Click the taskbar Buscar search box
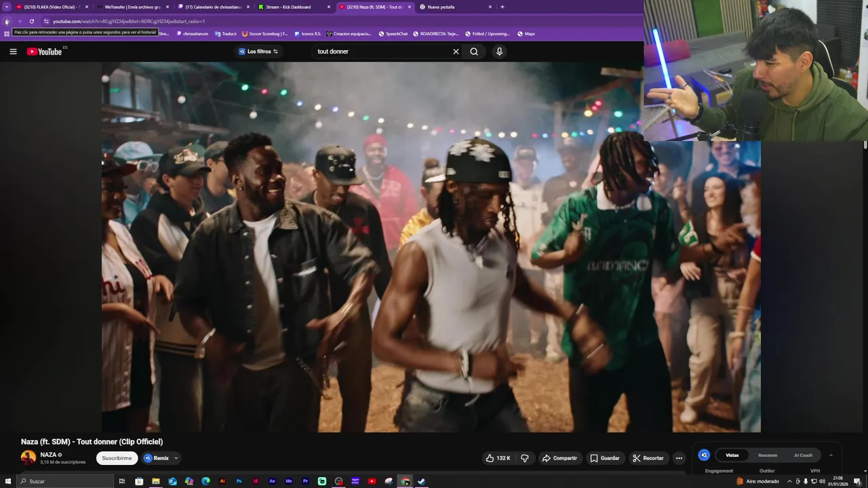The width and height of the screenshot is (868, 488). pos(66,481)
